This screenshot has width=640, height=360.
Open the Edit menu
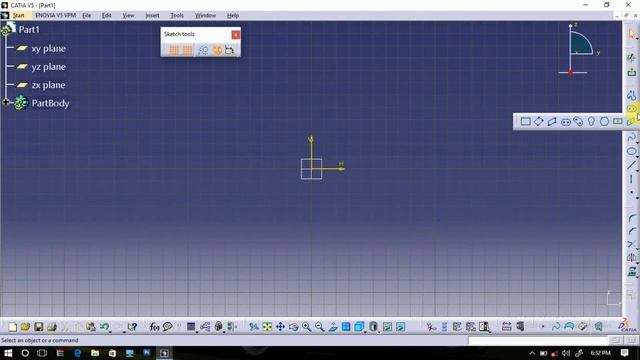(107, 16)
